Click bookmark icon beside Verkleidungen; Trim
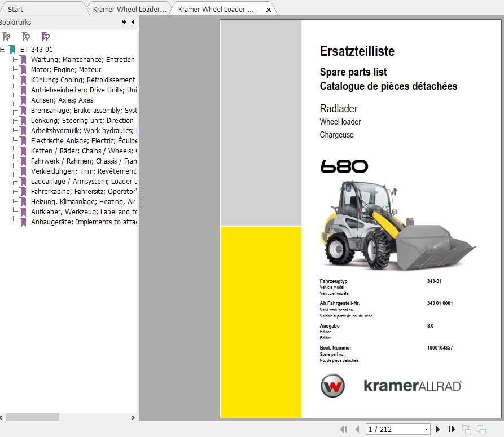This screenshot has width=504, height=437. (23, 171)
